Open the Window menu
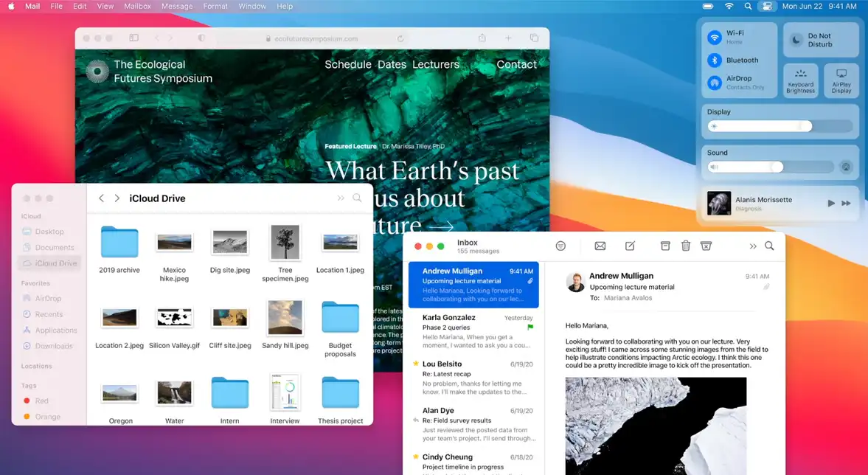Screen dimensions: 868x475 (252, 6)
